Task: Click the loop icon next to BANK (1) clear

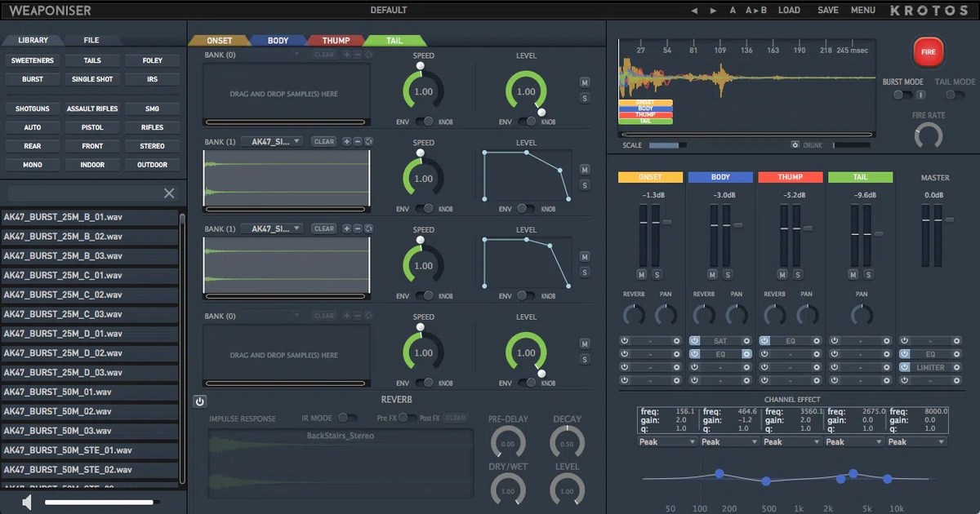Action: pos(367,141)
